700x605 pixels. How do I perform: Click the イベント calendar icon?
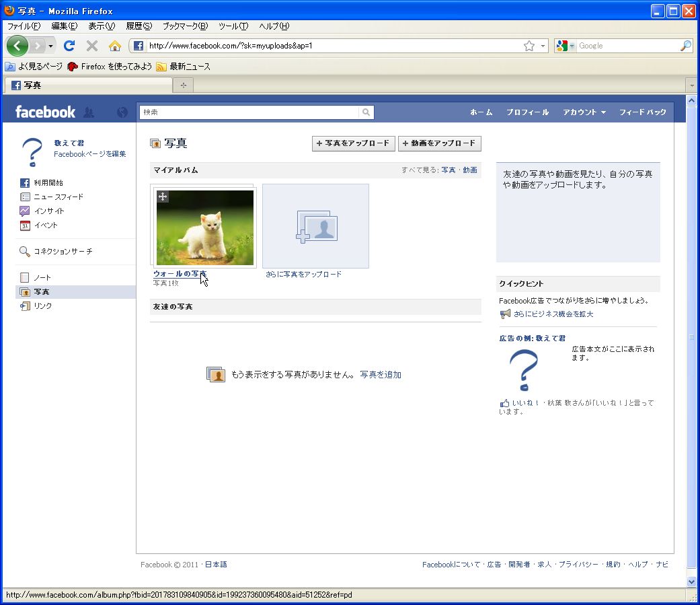[25, 225]
